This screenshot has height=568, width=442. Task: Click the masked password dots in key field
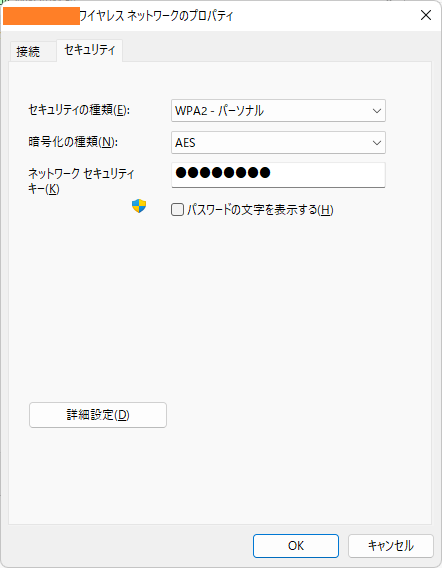click(223, 173)
